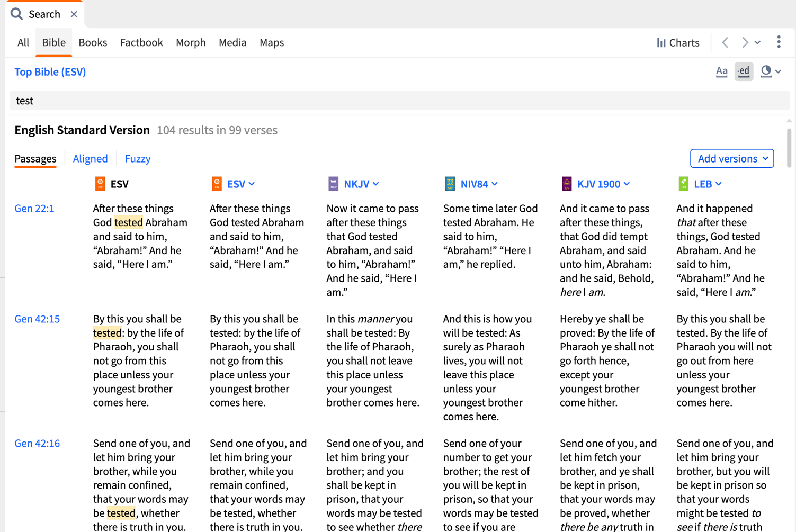Click the English Standard Version heading
The height and width of the screenshot is (532, 796).
point(82,130)
